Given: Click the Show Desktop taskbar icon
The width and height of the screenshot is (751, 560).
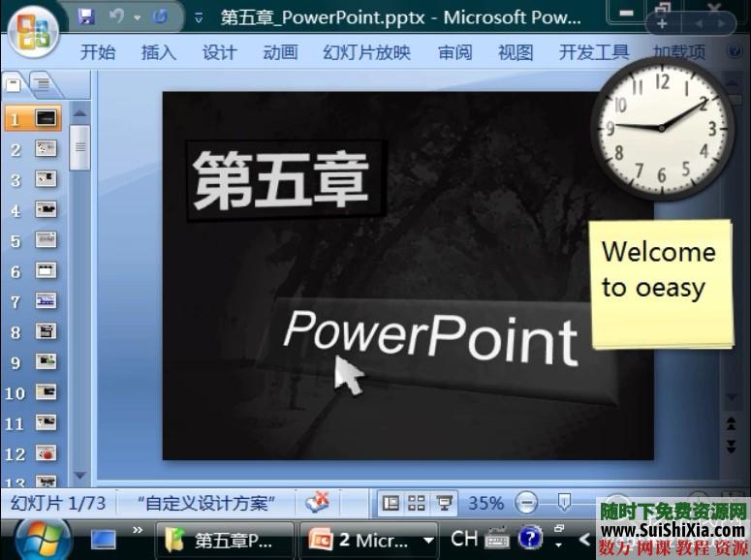Looking at the screenshot, I should (104, 539).
